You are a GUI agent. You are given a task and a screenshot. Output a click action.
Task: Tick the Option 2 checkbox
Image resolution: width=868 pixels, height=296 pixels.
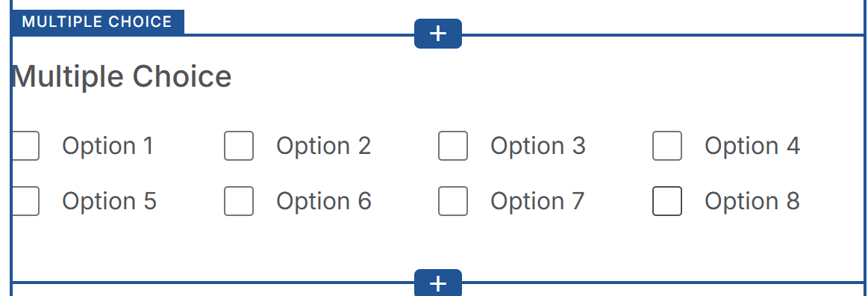click(x=239, y=146)
